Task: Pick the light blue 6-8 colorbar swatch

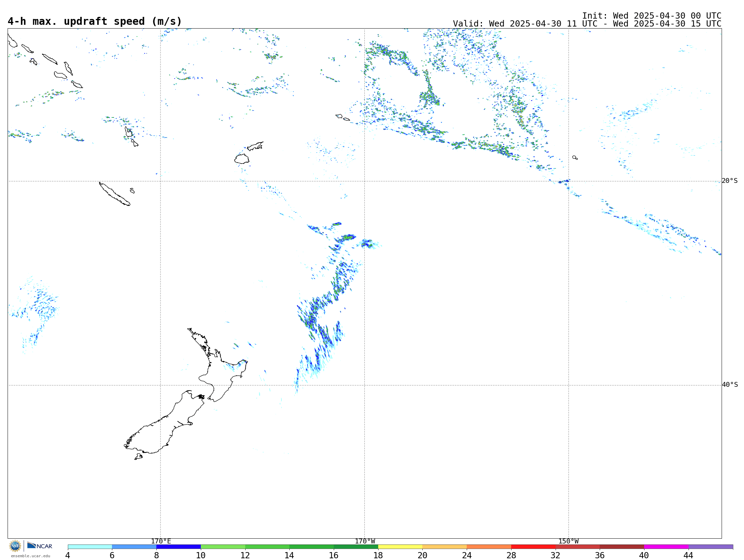Action: (x=134, y=547)
